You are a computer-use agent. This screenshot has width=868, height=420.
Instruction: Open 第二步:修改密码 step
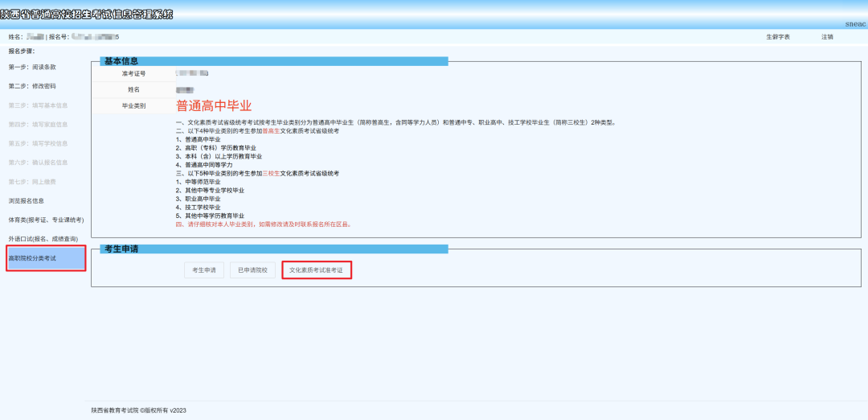[32, 86]
